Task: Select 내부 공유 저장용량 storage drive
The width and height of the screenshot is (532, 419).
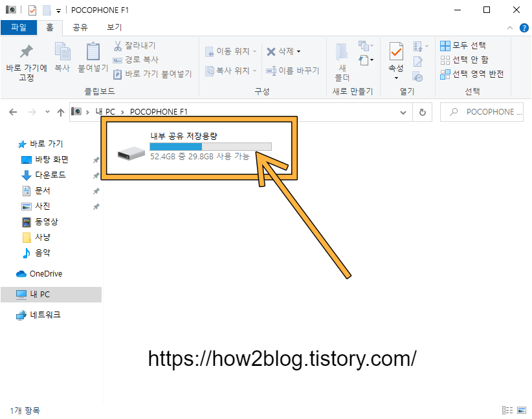Action: pyautogui.click(x=194, y=147)
